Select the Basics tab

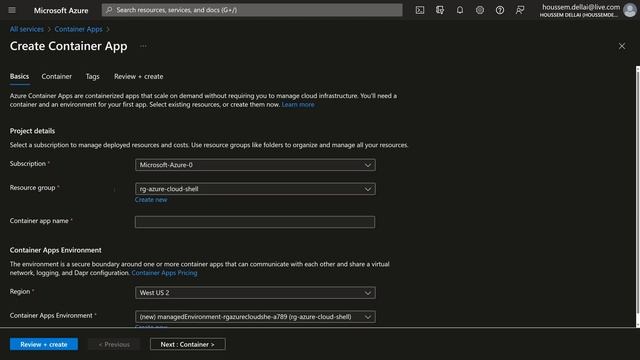coord(19,76)
